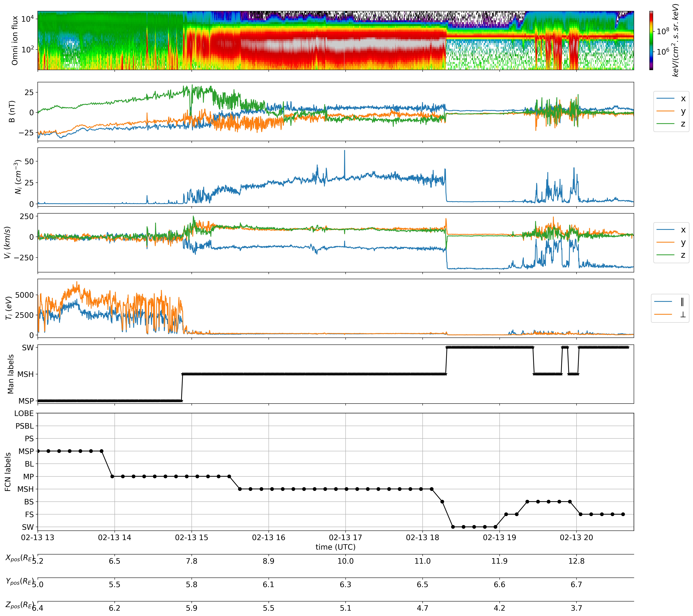The width and height of the screenshot is (693, 616).
Task: Click the z entry in the V_i legend
Action: tap(671, 255)
